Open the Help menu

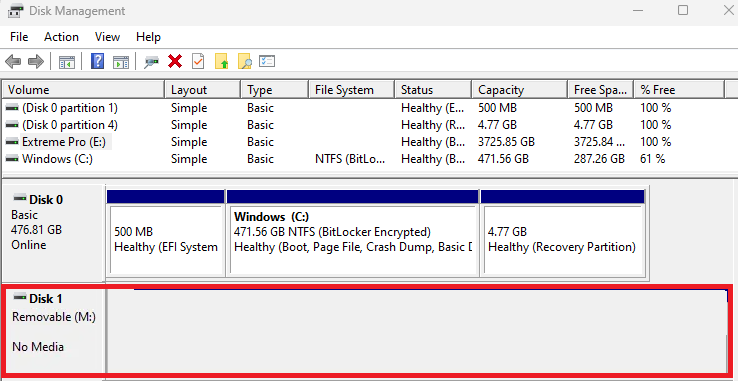click(148, 37)
